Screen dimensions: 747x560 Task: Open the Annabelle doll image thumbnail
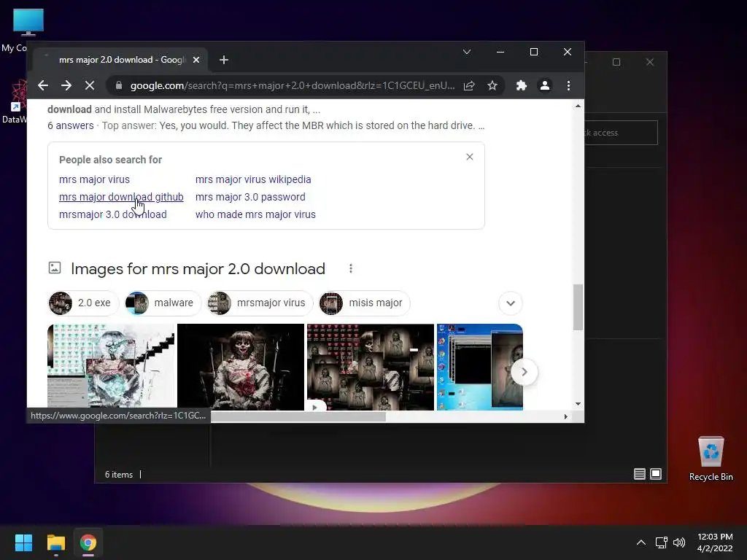click(241, 367)
